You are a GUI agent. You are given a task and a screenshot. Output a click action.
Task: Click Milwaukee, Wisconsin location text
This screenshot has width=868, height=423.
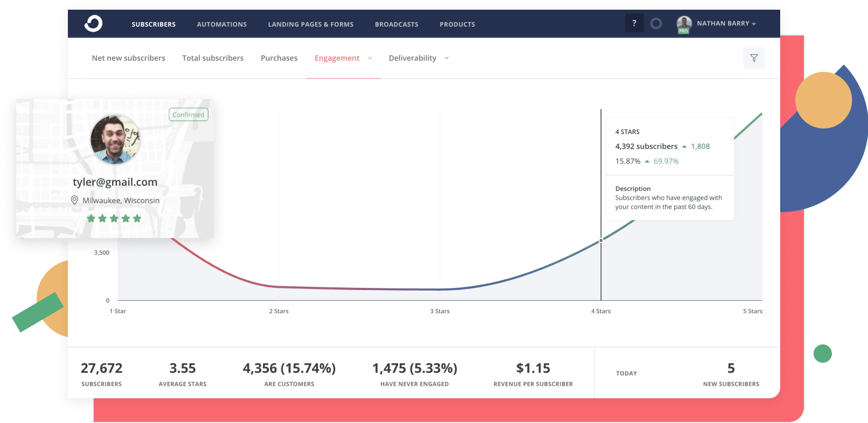[x=121, y=201]
